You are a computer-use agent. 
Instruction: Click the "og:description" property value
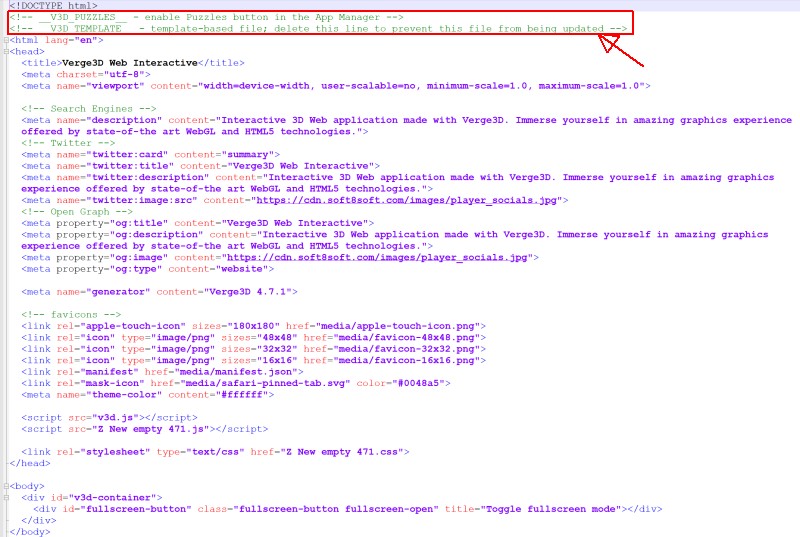[x=157, y=235]
